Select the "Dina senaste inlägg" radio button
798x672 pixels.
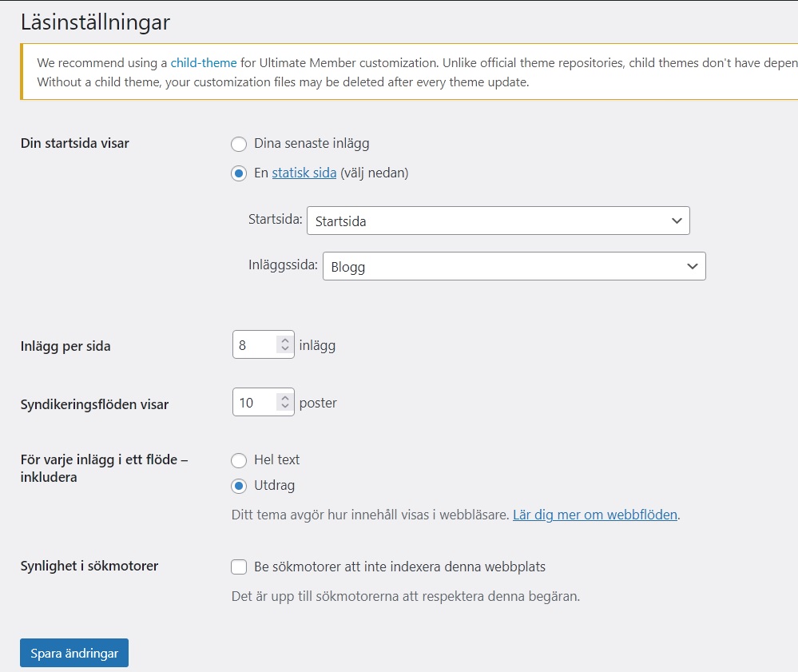click(x=238, y=145)
